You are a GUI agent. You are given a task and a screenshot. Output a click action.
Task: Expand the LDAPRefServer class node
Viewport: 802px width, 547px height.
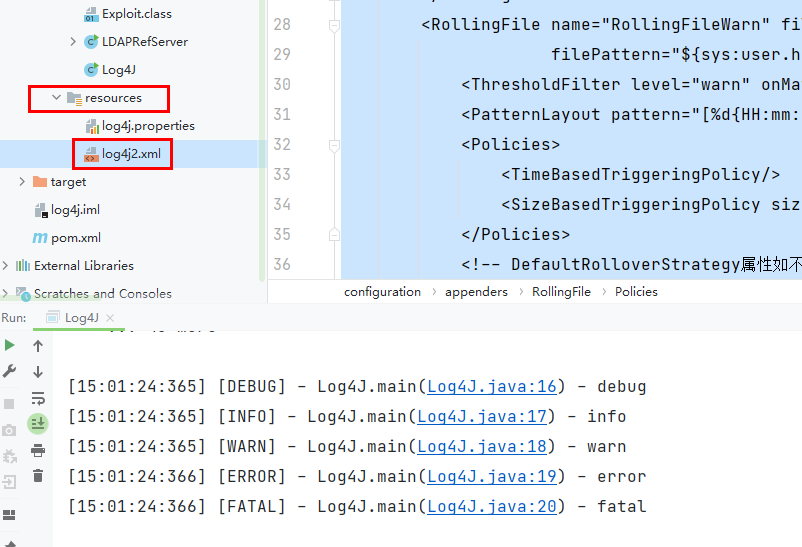pyautogui.click(x=73, y=42)
